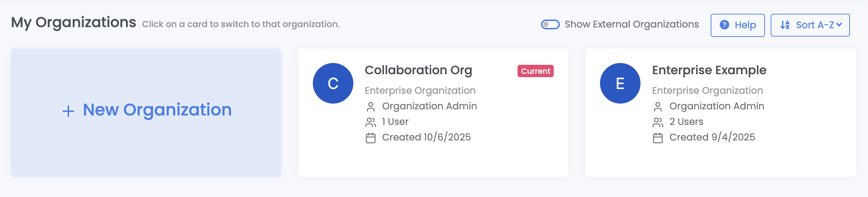This screenshot has width=868, height=197.
Task: Click the Collaboration Org blue avatar
Action: (333, 83)
